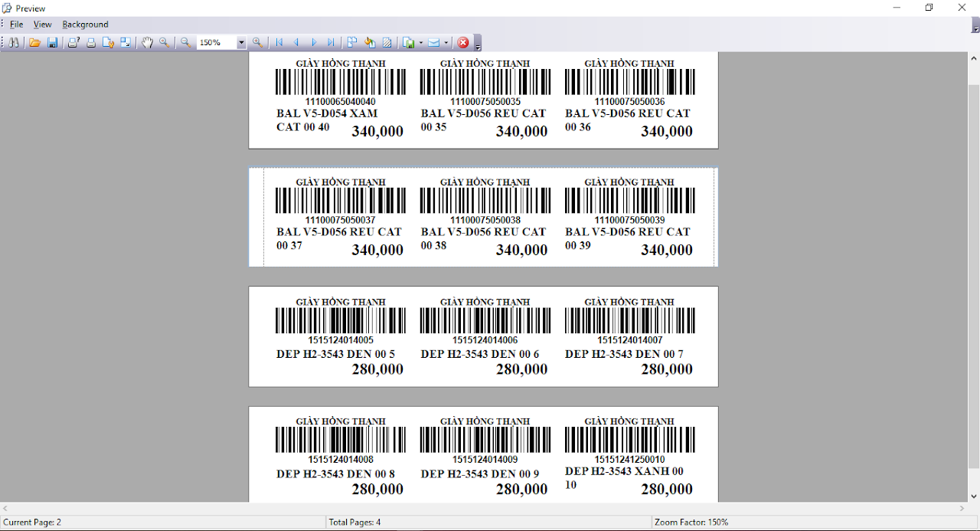980x531 pixels.
Task: Activate the Magnifier tool
Action: pos(165,43)
